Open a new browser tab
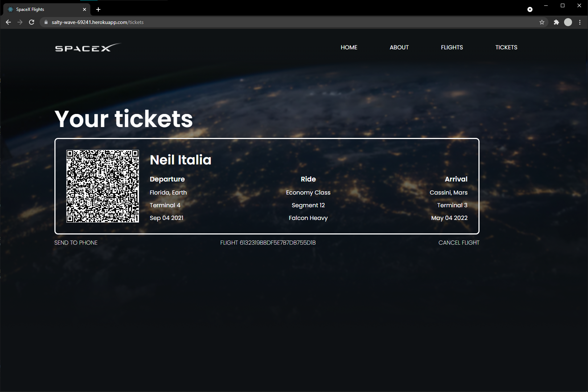The image size is (588, 392). click(x=98, y=9)
